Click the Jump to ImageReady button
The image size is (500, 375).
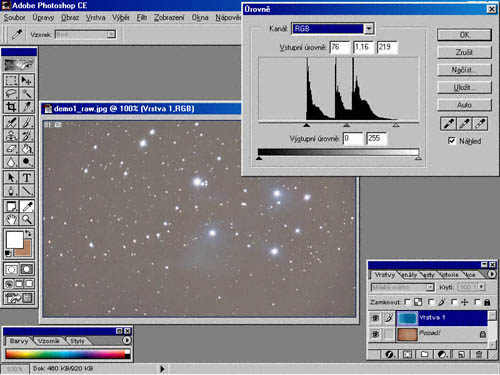click(19, 298)
